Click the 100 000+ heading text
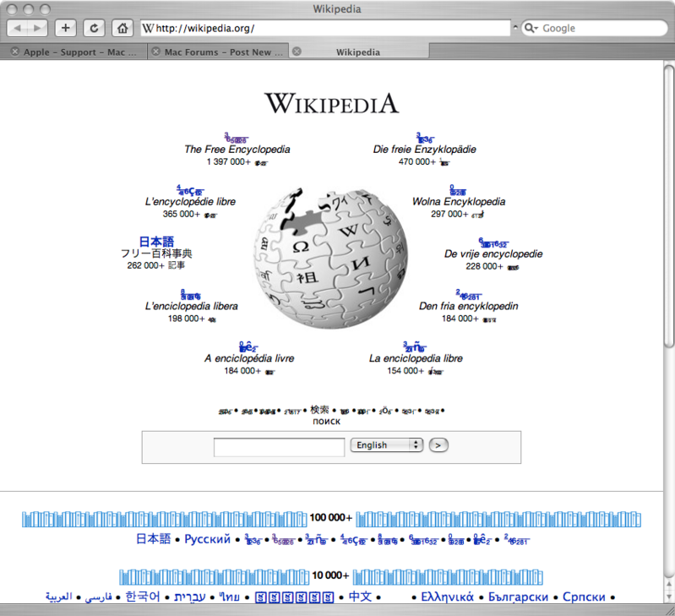675x616 pixels. [x=330, y=517]
